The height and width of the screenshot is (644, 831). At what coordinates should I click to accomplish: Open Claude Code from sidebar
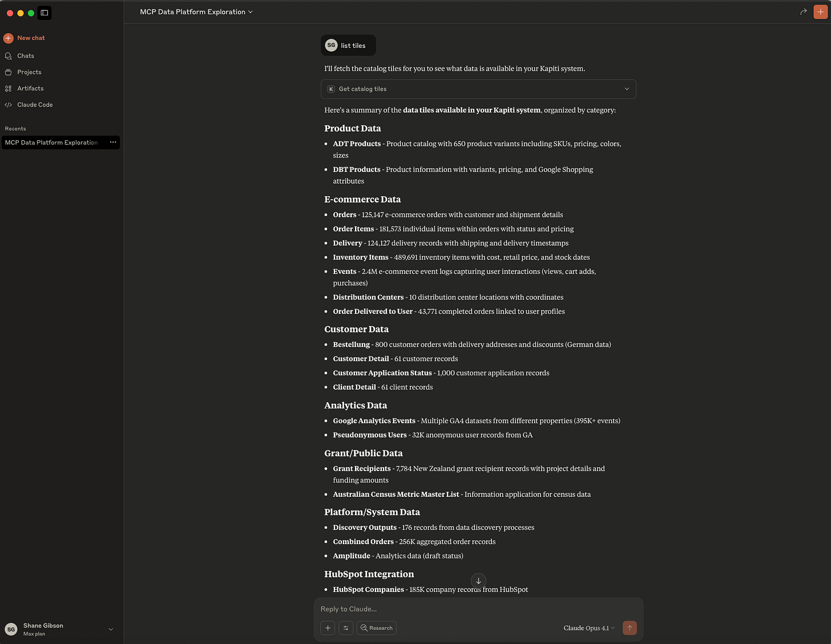point(35,105)
